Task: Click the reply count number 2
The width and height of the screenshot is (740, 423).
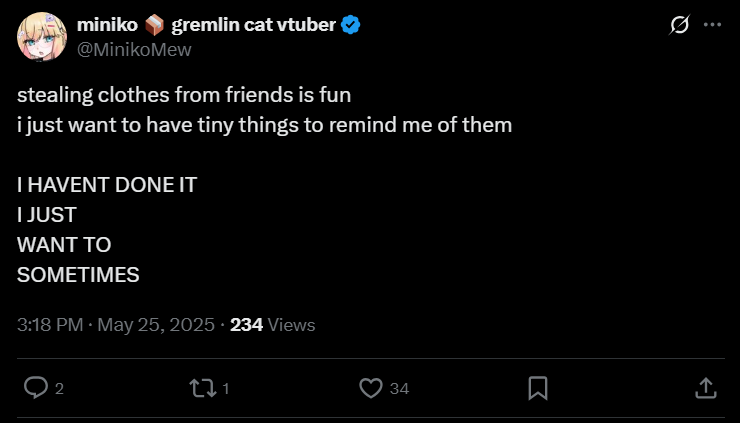Action: pos(60,389)
